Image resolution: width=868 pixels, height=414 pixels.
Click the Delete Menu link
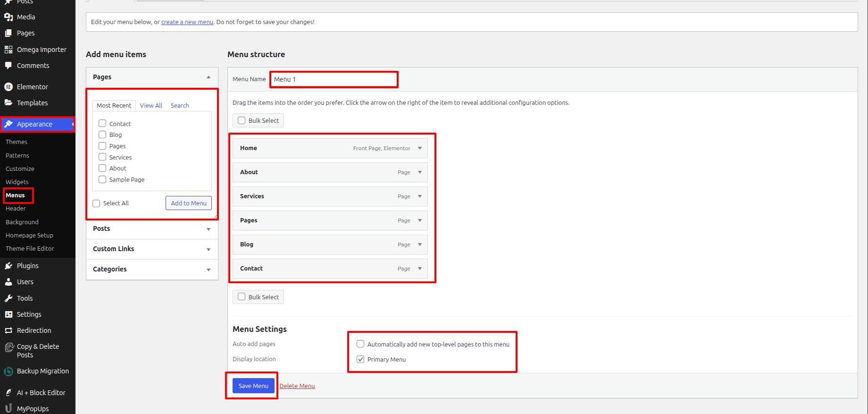(x=297, y=386)
